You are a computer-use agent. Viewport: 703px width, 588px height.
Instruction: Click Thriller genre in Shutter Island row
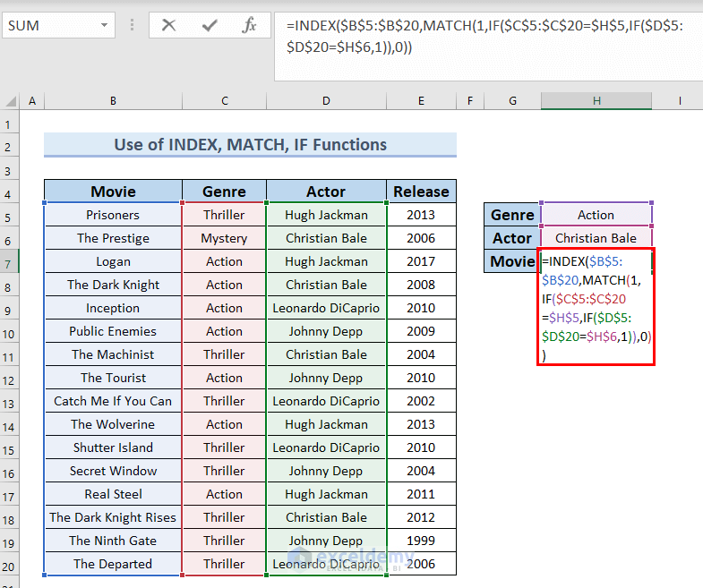click(x=224, y=447)
